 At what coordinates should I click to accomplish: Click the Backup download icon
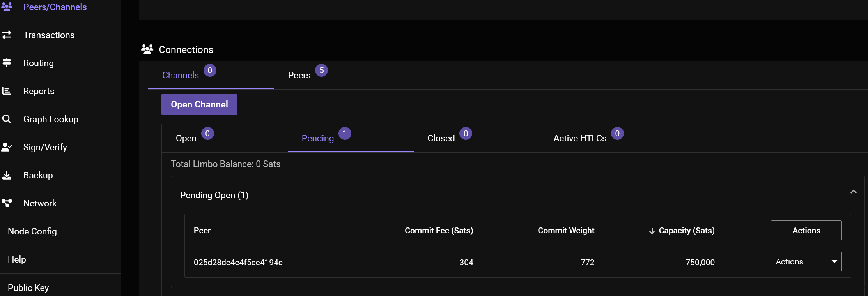(7, 175)
